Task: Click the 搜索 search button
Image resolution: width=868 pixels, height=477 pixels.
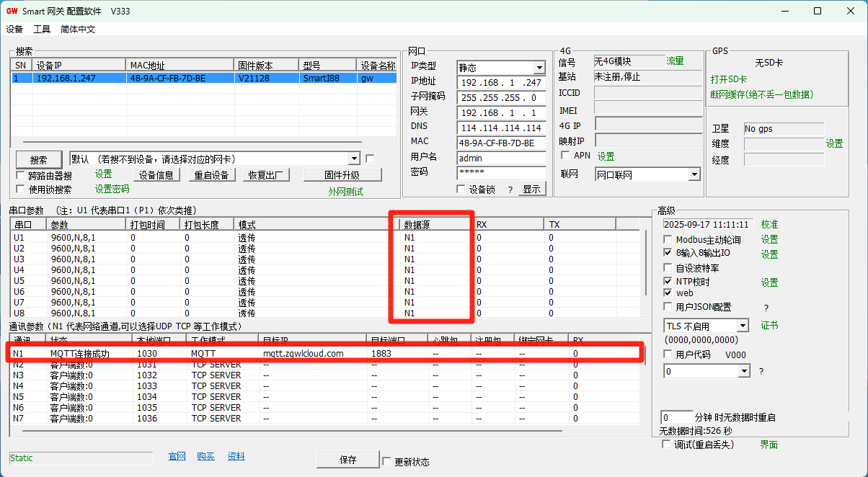Action: point(39,160)
